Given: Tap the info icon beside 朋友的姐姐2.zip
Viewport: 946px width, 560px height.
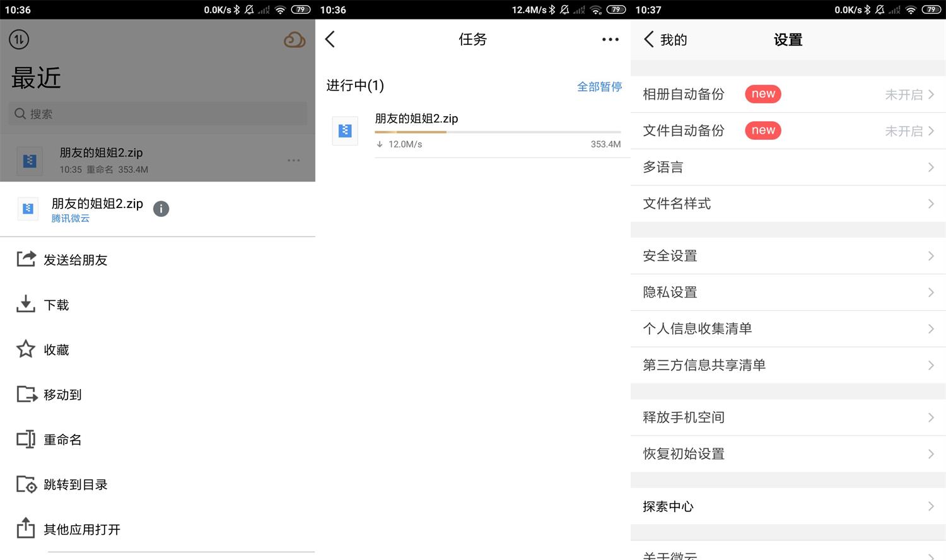Looking at the screenshot, I should coord(161,209).
